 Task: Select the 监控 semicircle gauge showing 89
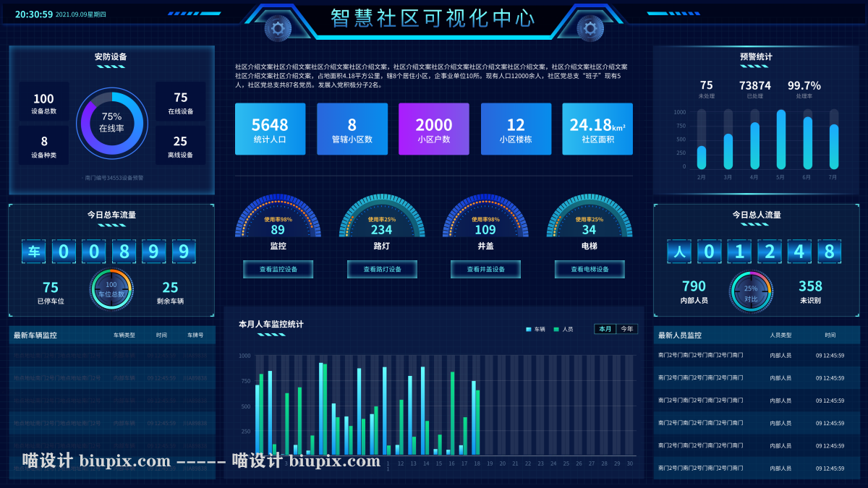point(278,221)
